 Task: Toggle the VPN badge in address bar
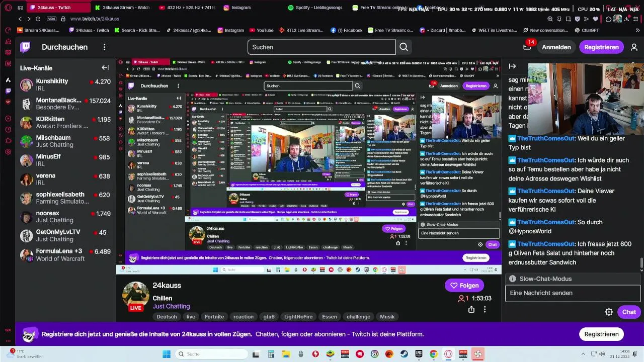tap(51, 19)
